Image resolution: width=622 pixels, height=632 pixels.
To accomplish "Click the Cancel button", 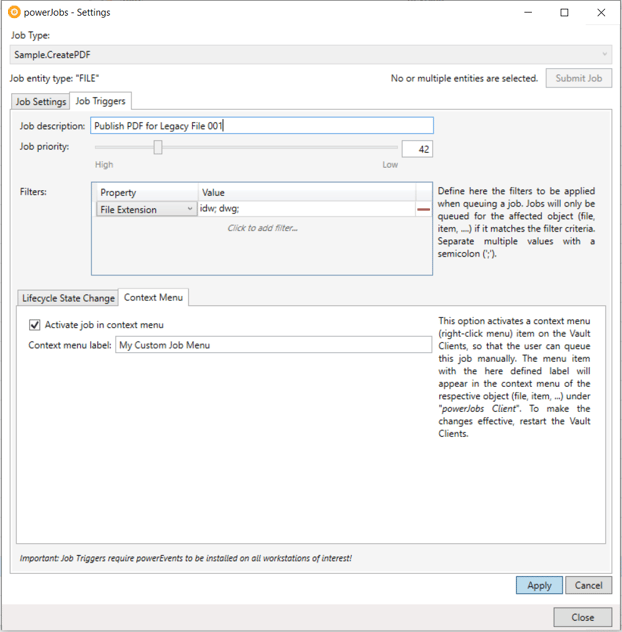I will [x=589, y=585].
